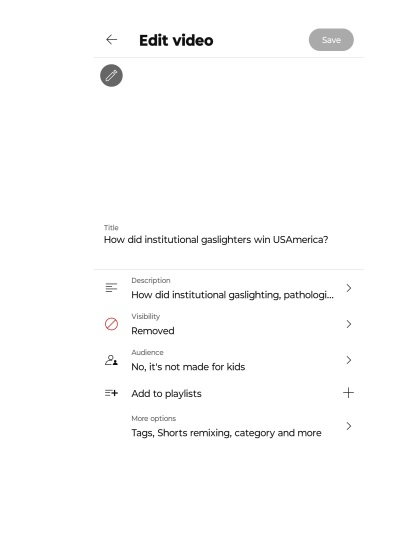The height and width of the screenshot is (559, 416).
Task: Expand the Visibility chevron
Action: 349,324
